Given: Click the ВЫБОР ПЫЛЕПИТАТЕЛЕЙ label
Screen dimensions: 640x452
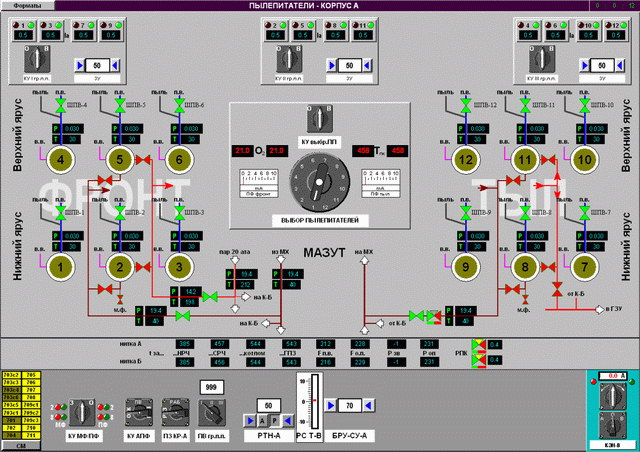Looking at the screenshot, I should coord(320,220).
